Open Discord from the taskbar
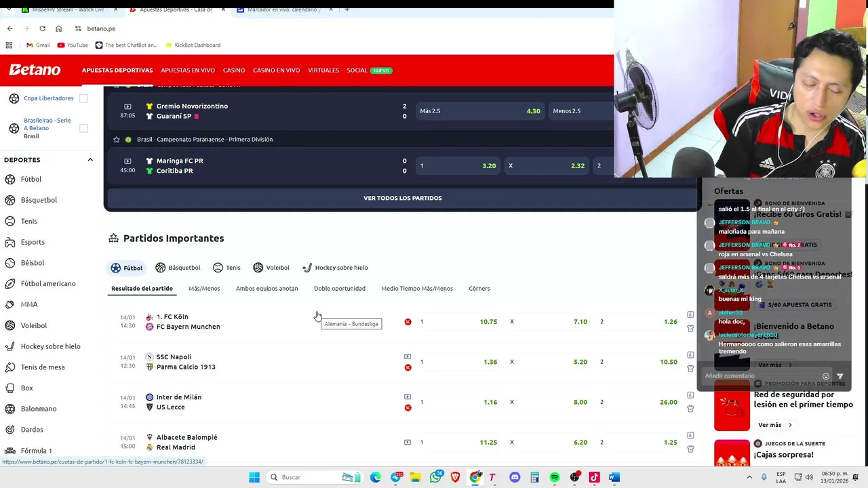 point(515,477)
